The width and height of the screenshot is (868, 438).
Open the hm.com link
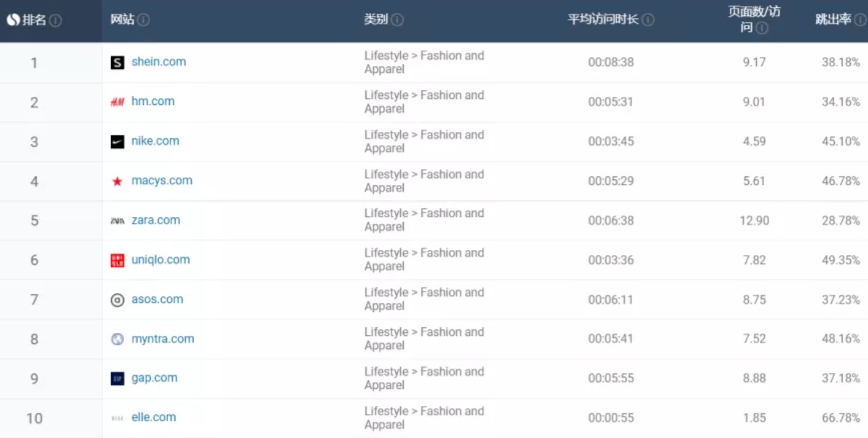click(x=153, y=101)
